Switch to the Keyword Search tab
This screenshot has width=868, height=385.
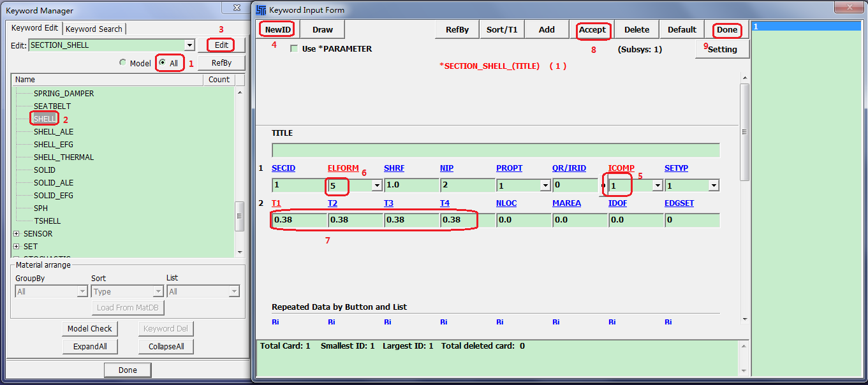tap(94, 29)
